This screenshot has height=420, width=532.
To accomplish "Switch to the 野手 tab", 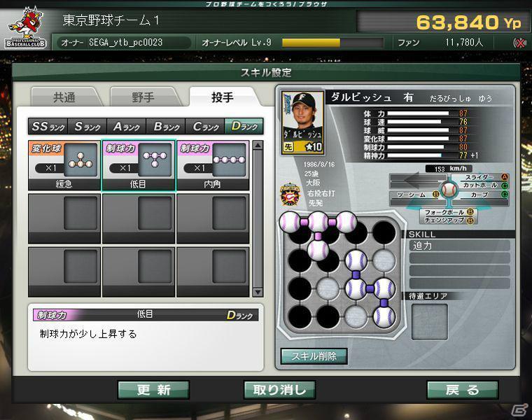I will coord(143,98).
